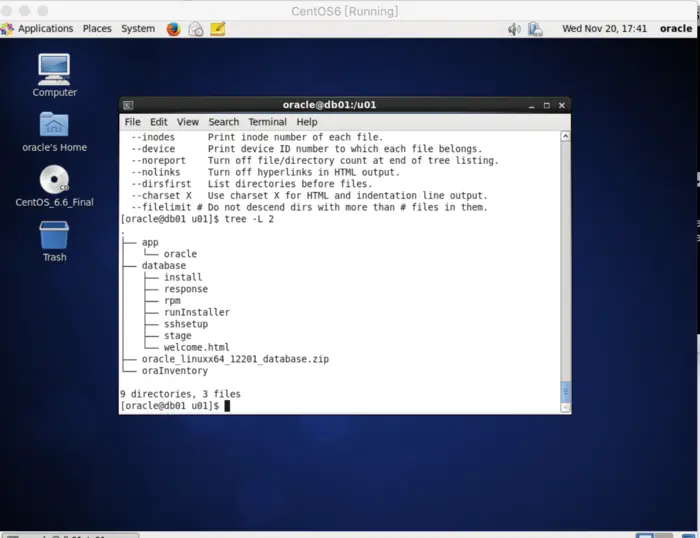Click 'sshsetup' in the tree output
The image size is (700, 538).
(x=186, y=324)
